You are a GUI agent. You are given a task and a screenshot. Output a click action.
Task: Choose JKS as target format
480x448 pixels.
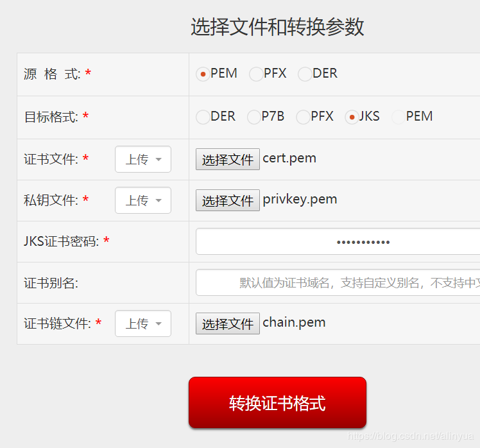coord(352,117)
